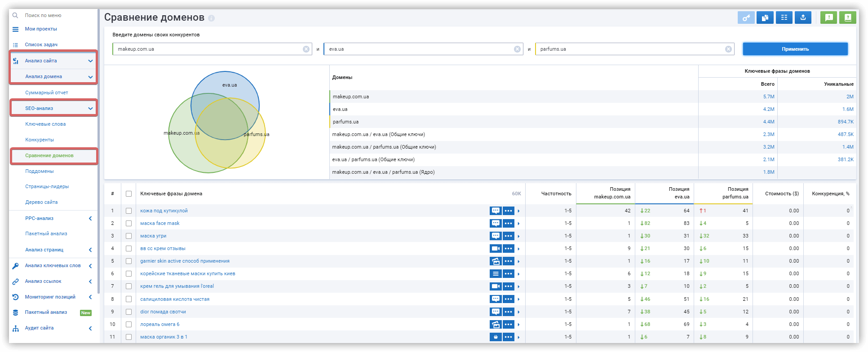The width and height of the screenshot is (868, 352).
Task: Clear the parfums.ua domain field
Action: click(x=728, y=49)
